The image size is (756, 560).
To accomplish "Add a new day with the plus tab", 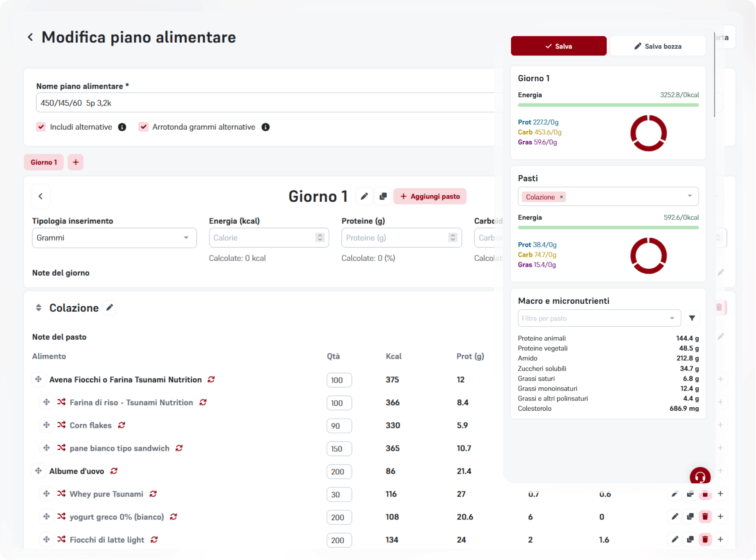I will (x=76, y=162).
